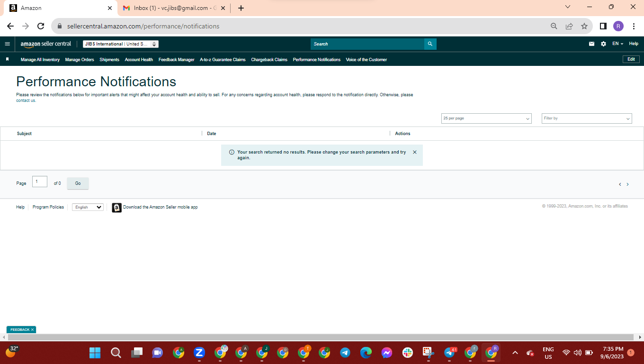Bookmark this page with the star
Image resolution: width=644 pixels, height=364 pixels.
[x=584, y=26]
